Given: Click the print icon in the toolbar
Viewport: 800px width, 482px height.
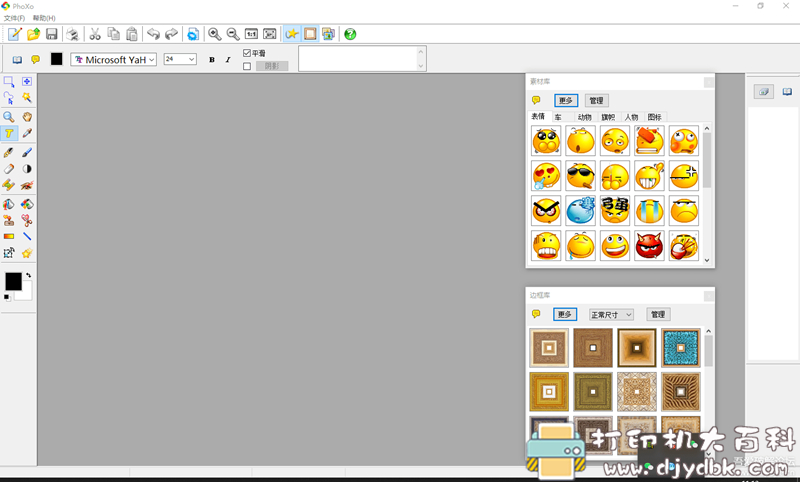Looking at the screenshot, I should pos(72,34).
